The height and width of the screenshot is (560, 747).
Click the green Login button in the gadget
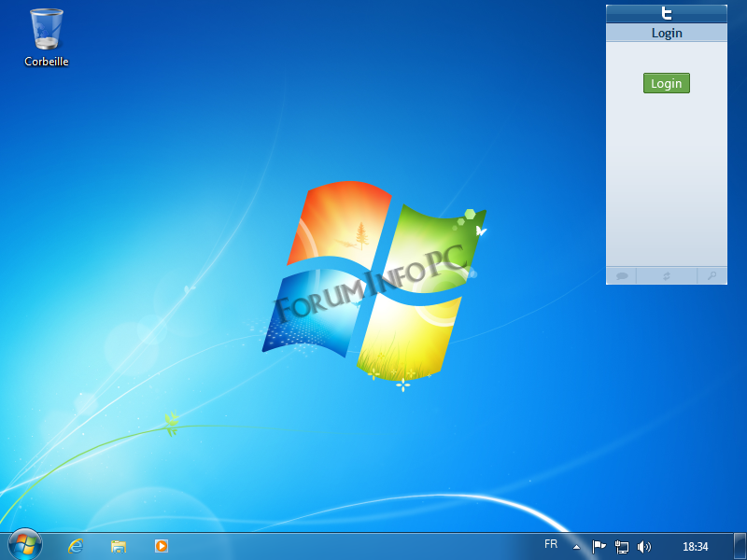pyautogui.click(x=667, y=83)
